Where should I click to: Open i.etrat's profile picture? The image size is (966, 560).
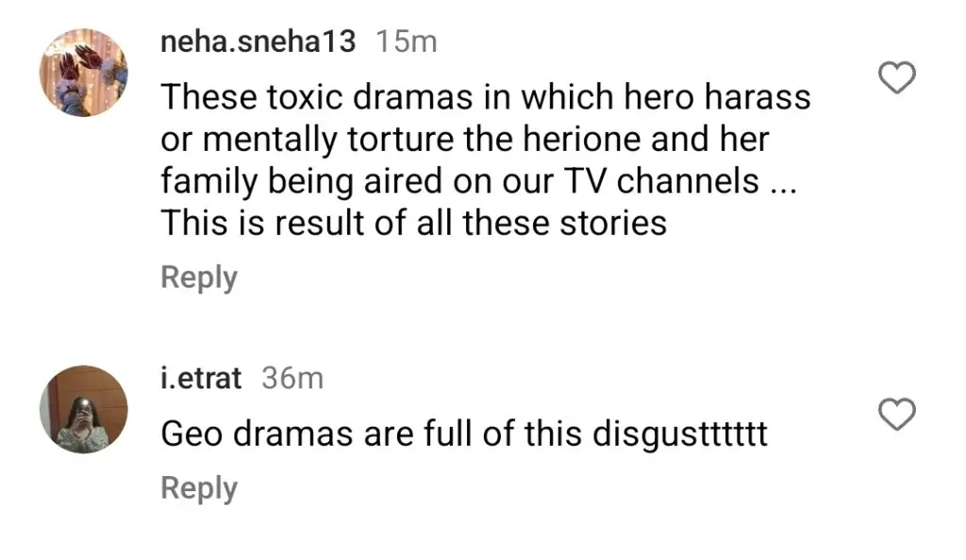pos(84,408)
